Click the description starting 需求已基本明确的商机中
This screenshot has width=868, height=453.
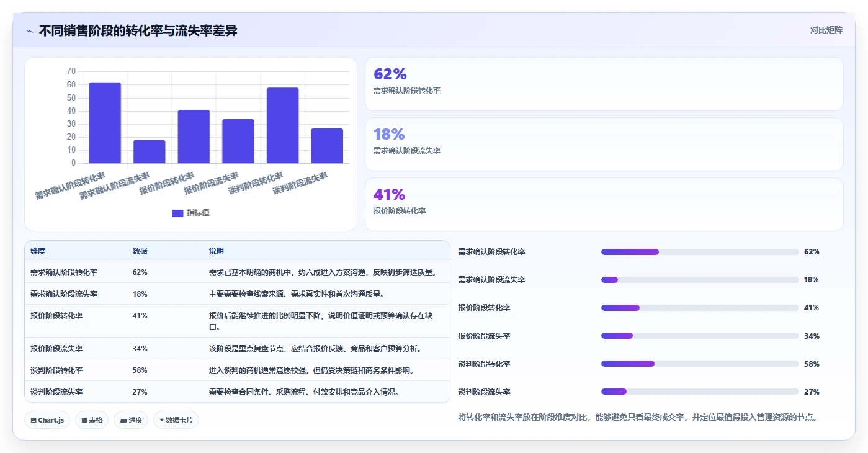click(x=323, y=272)
